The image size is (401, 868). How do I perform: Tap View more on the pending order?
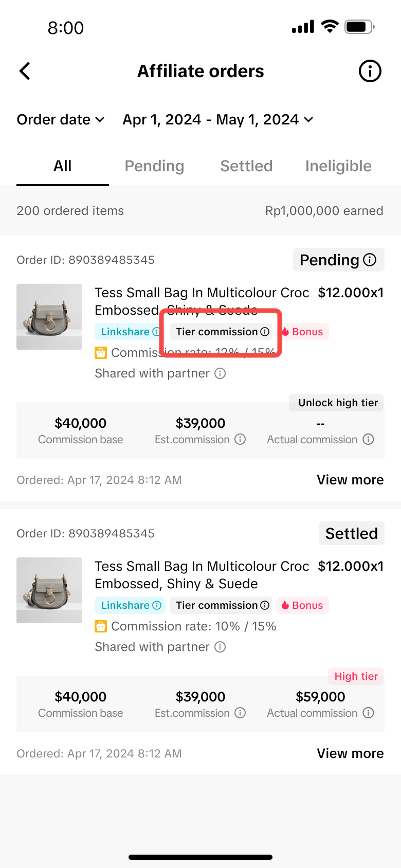point(350,480)
